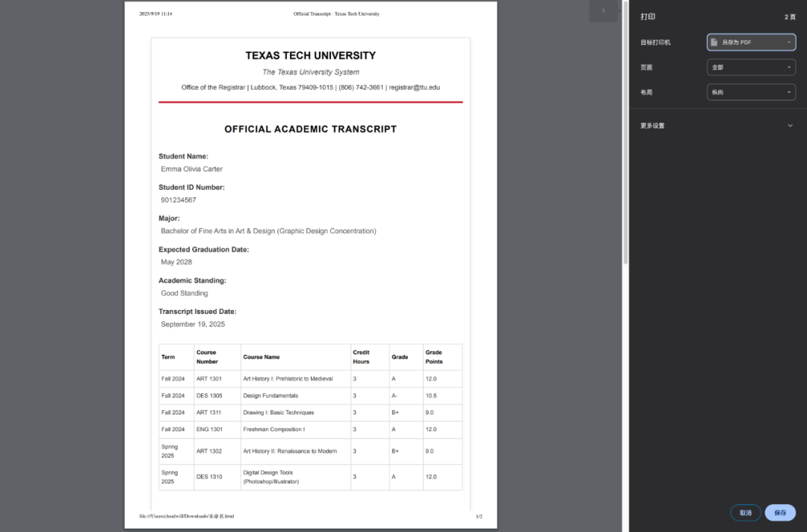The width and height of the screenshot is (807, 532).
Task: Click the TEXAS TECH UNIVERSITY heading
Action: 310,55
